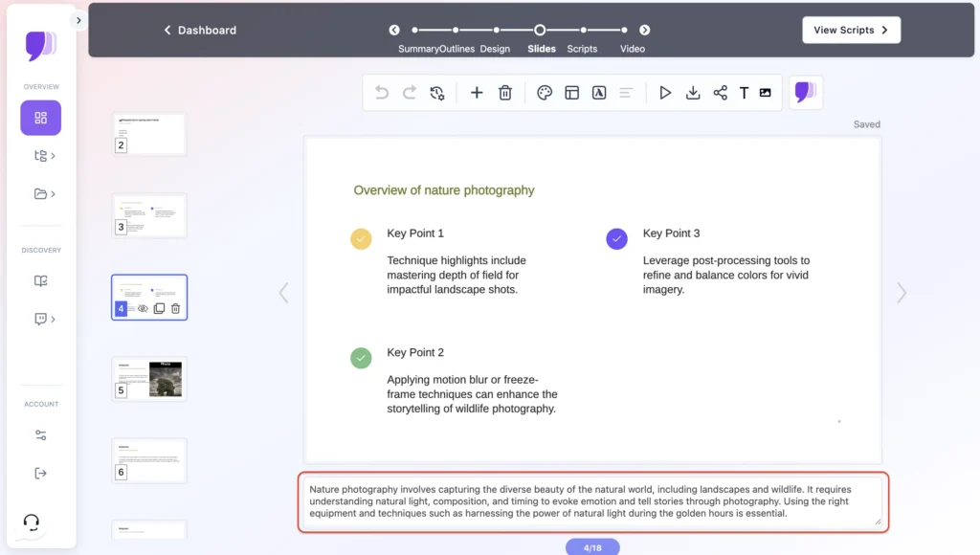The height and width of the screenshot is (555, 980).
Task: Go back to Dashboard
Action: pyautogui.click(x=200, y=30)
